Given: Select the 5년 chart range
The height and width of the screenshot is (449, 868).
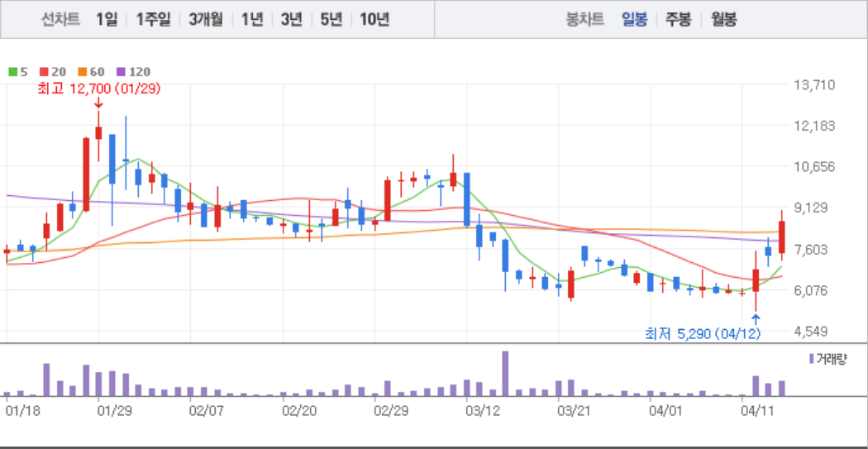Looking at the screenshot, I should 331,20.
